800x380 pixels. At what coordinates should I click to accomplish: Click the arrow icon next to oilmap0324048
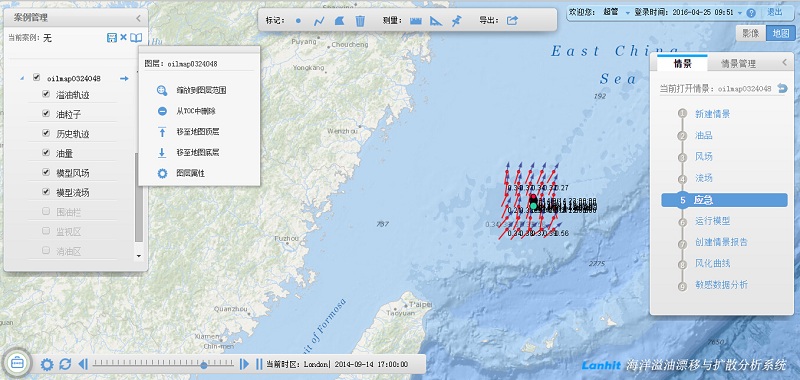[124, 79]
